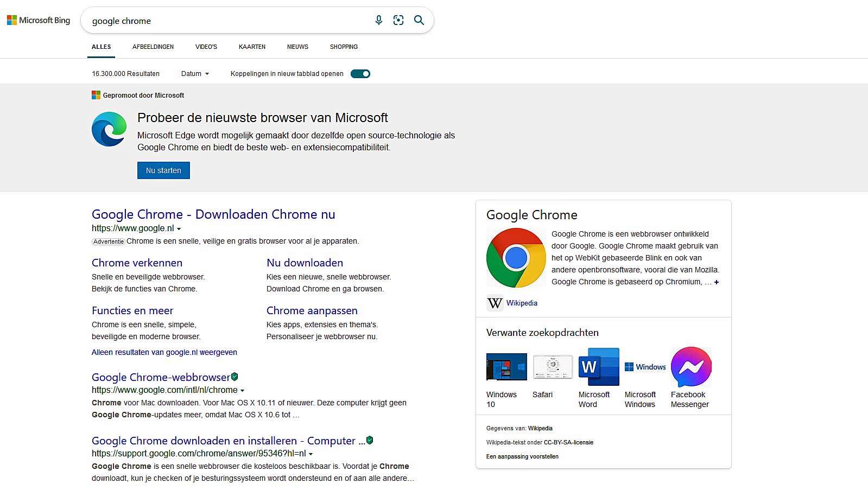Screen dimensions: 868x490
Task: Open the Safari related search thumbnail
Action: [x=553, y=367]
